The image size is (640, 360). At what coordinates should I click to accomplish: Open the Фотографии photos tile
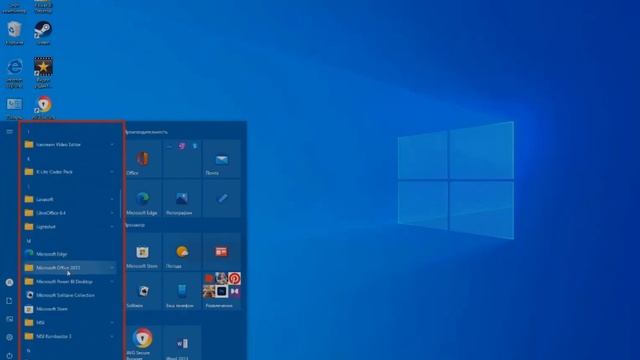[182, 199]
